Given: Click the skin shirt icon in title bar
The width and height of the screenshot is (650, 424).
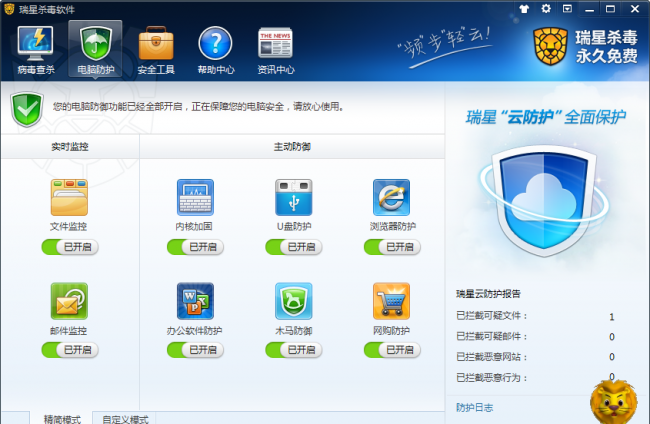Looking at the screenshot, I should coord(524,9).
